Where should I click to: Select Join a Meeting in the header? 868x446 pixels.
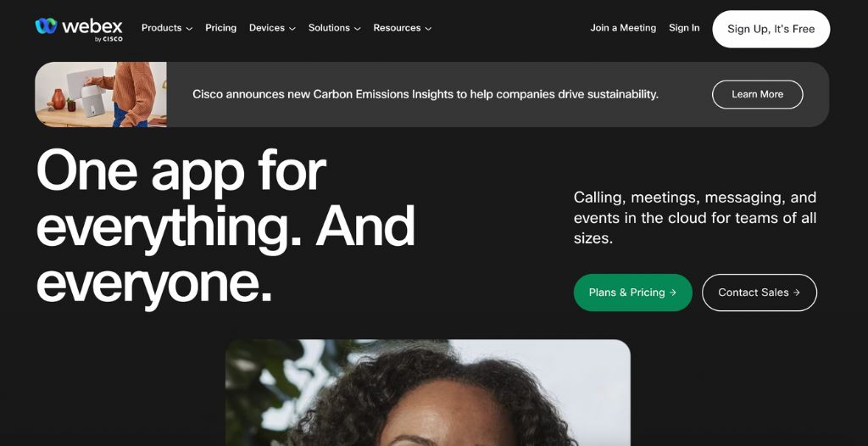tap(623, 28)
